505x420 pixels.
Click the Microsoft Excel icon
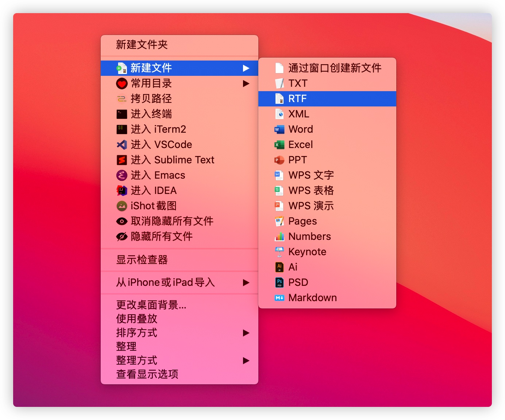280,145
